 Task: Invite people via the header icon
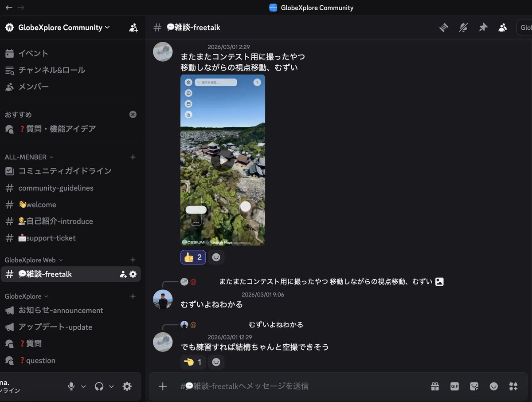[133, 28]
